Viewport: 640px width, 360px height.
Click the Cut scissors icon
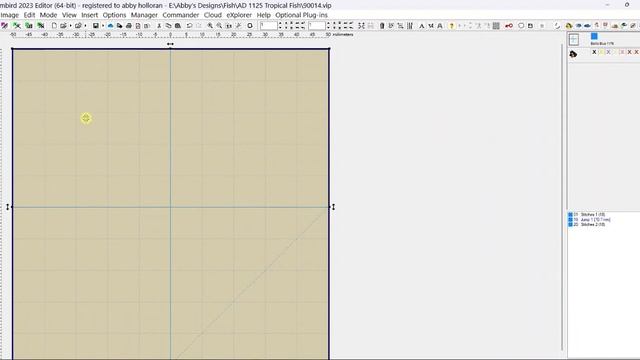(159, 26)
